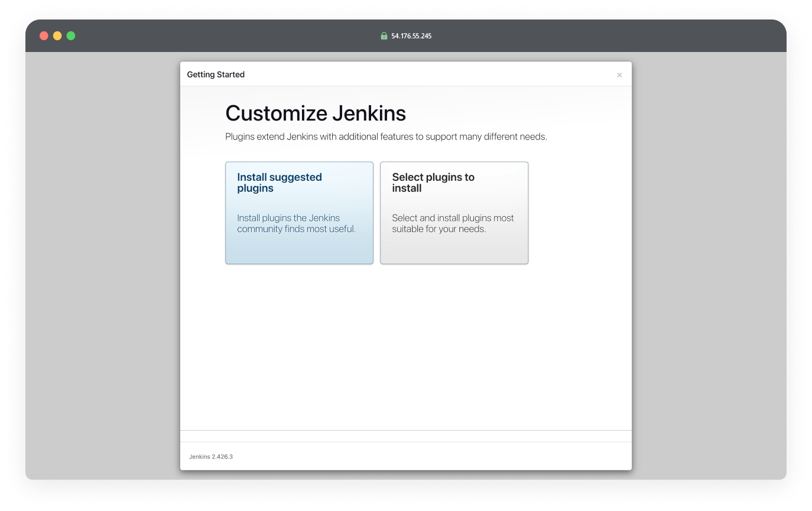Click the browser address bar area
This screenshot has width=812, height=511.
(406, 35)
